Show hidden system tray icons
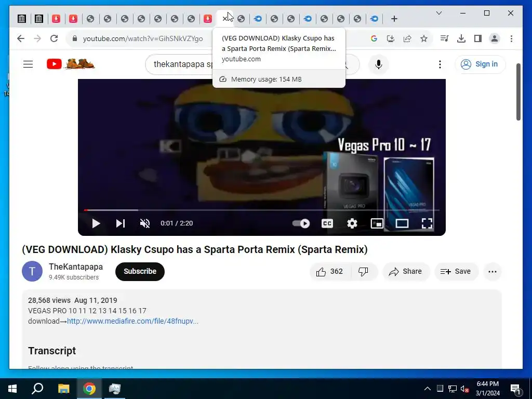 tap(428, 389)
